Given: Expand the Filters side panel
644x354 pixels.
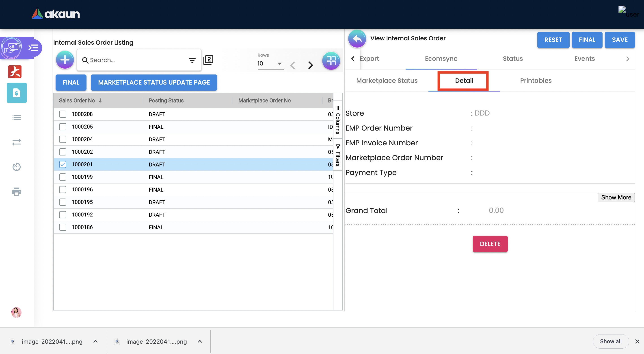Looking at the screenshot, I should pyautogui.click(x=337, y=155).
